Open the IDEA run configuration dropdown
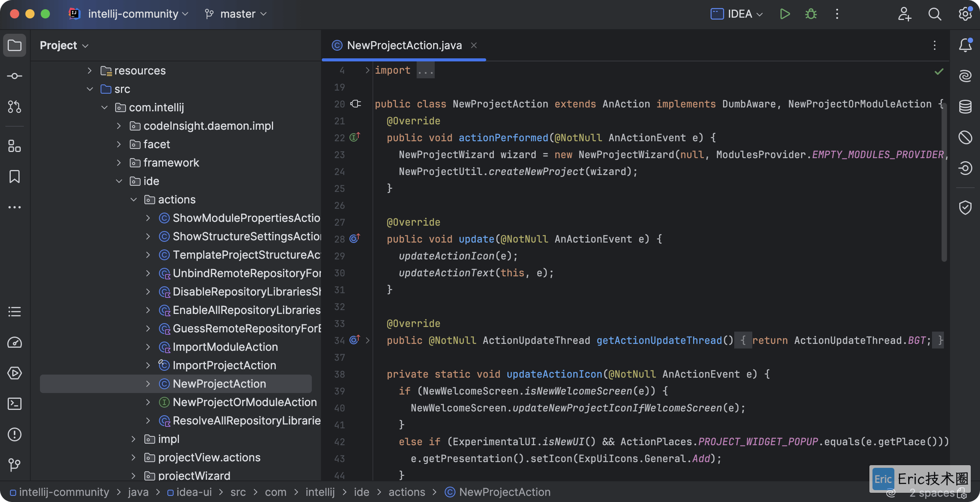The height and width of the screenshot is (502, 980). click(x=736, y=14)
